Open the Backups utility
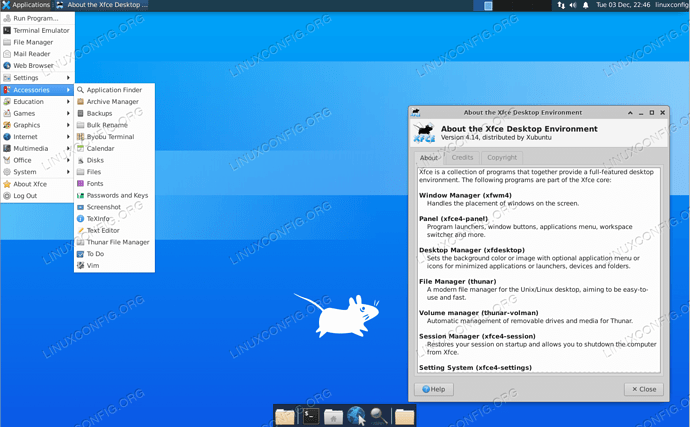The height and width of the screenshot is (427, 690). (114, 114)
